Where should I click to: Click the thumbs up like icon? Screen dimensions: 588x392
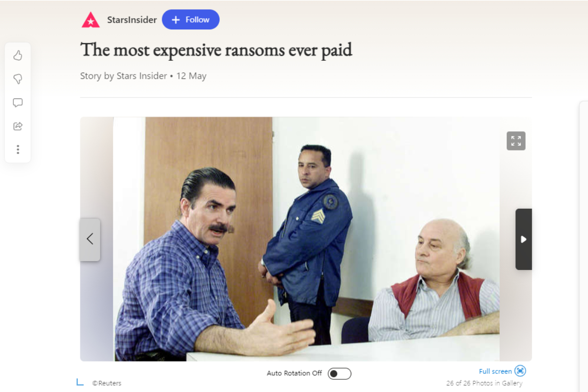pos(18,55)
